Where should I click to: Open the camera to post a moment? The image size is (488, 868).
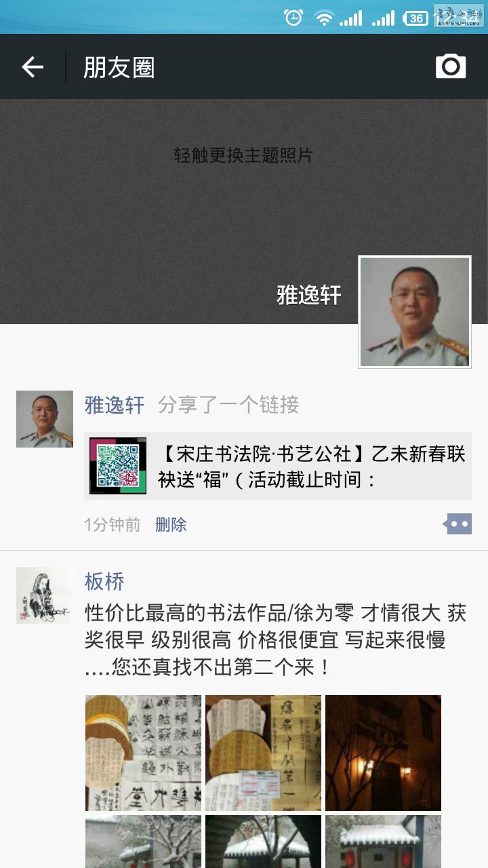pyautogui.click(x=451, y=66)
